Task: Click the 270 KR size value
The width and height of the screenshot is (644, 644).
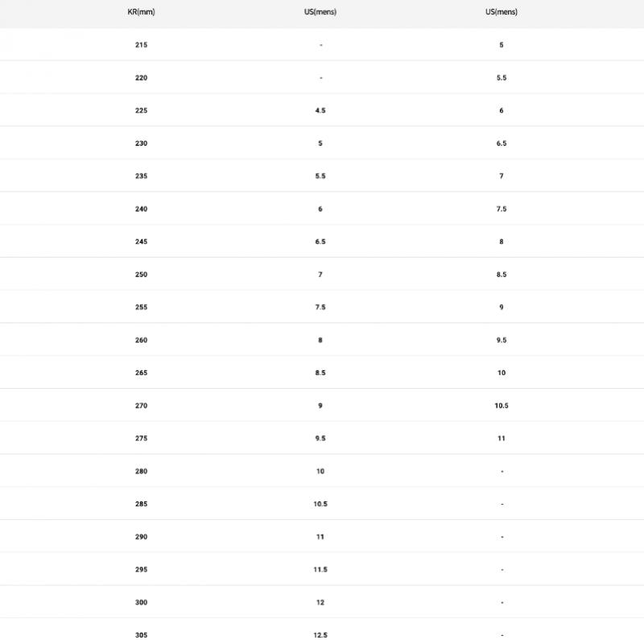Action: click(x=141, y=406)
